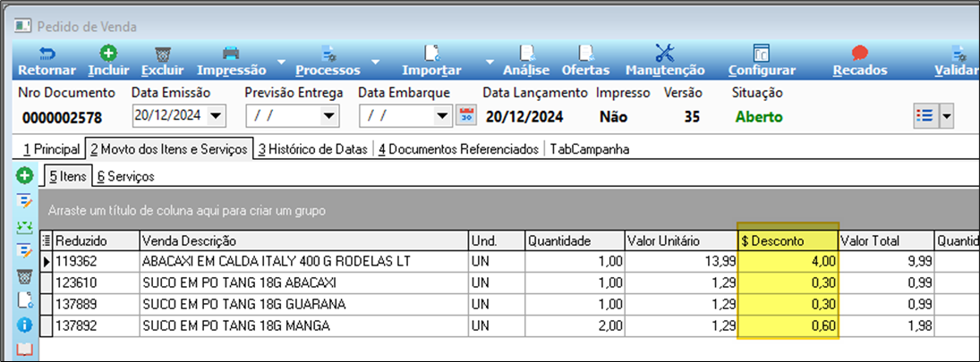Open the 3 Histórico de Datas tab
The height and width of the screenshot is (362, 980).
coord(313,150)
